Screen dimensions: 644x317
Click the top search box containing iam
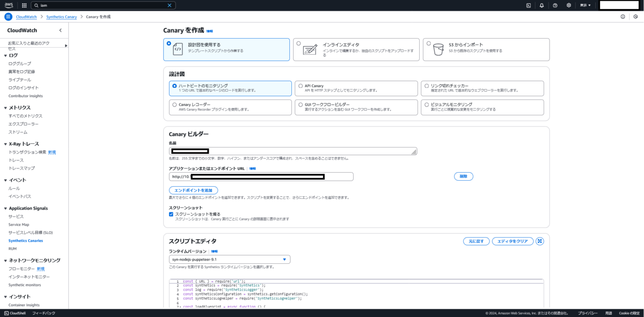(x=102, y=5)
